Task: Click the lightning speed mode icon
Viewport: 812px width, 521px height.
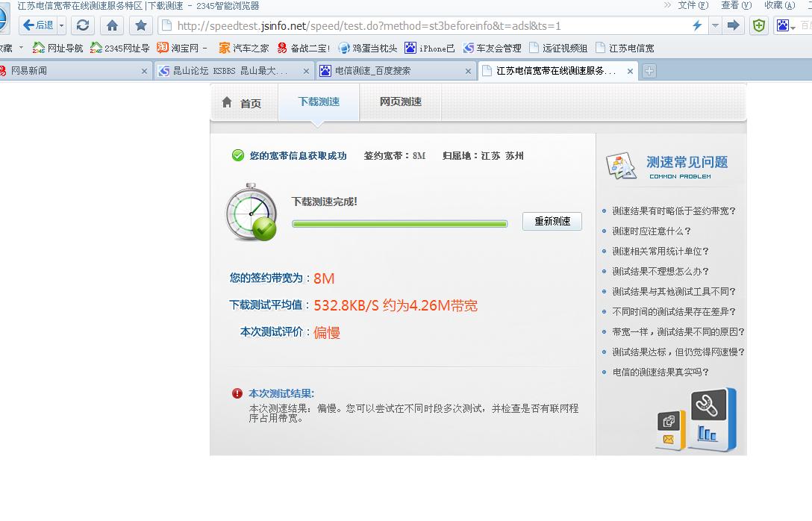Action: 697,25
